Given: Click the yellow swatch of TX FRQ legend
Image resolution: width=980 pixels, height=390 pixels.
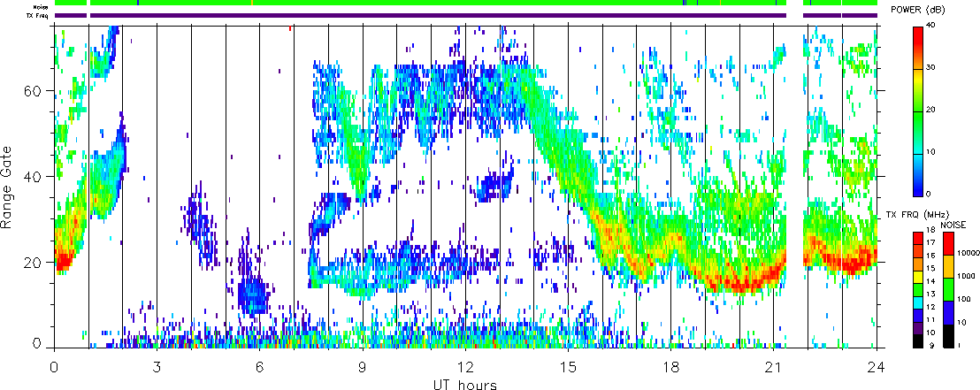Looking at the screenshot, I should click(918, 277).
